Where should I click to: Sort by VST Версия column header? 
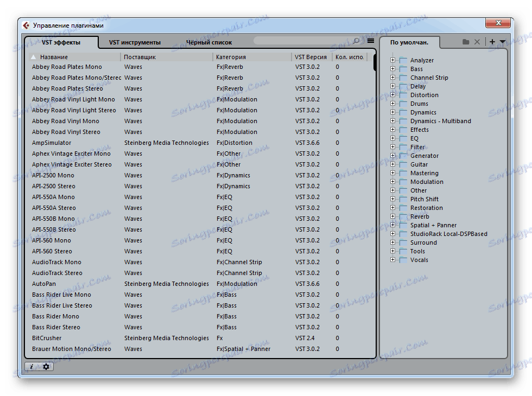(312, 57)
